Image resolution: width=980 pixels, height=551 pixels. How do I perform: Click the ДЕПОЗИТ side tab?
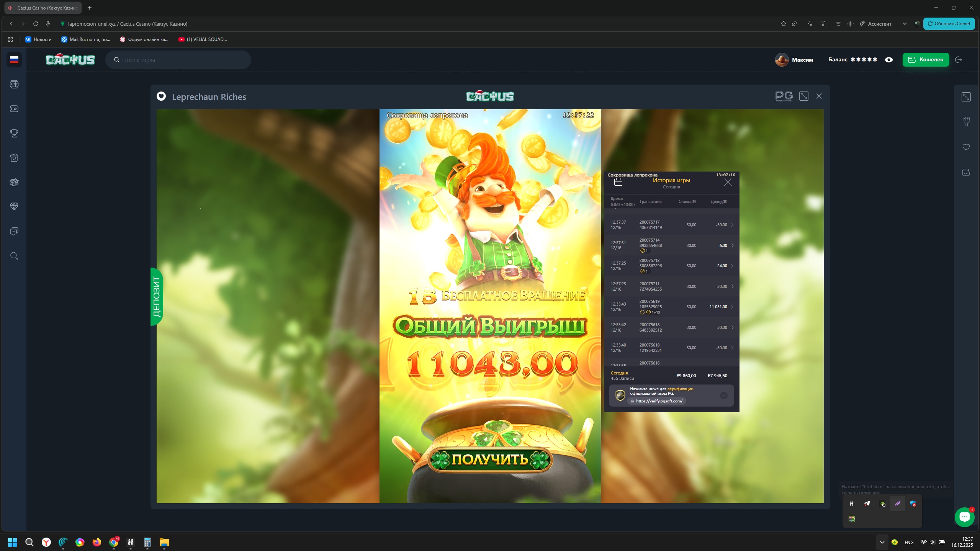[157, 296]
